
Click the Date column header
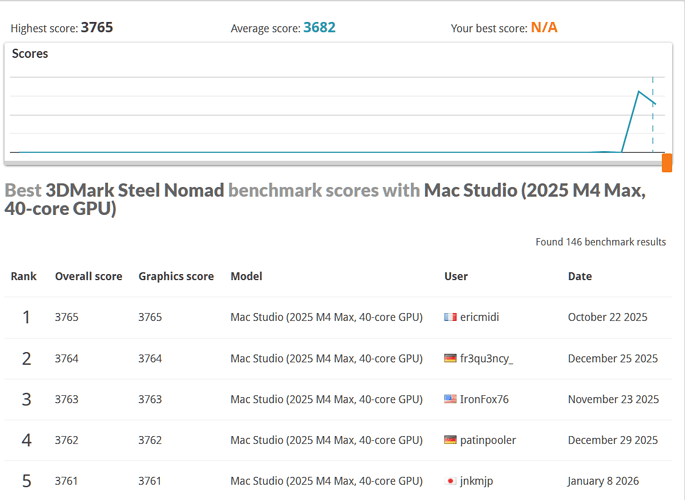(x=580, y=276)
